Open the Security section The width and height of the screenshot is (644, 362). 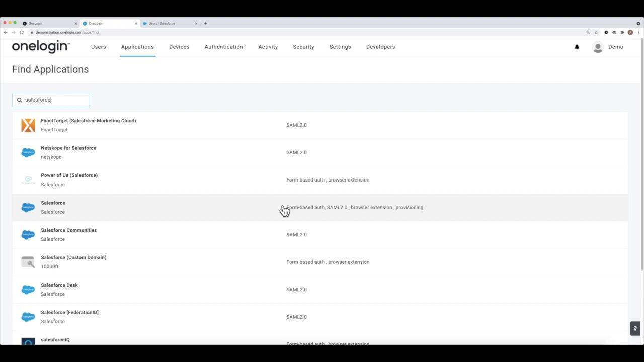[x=303, y=47]
